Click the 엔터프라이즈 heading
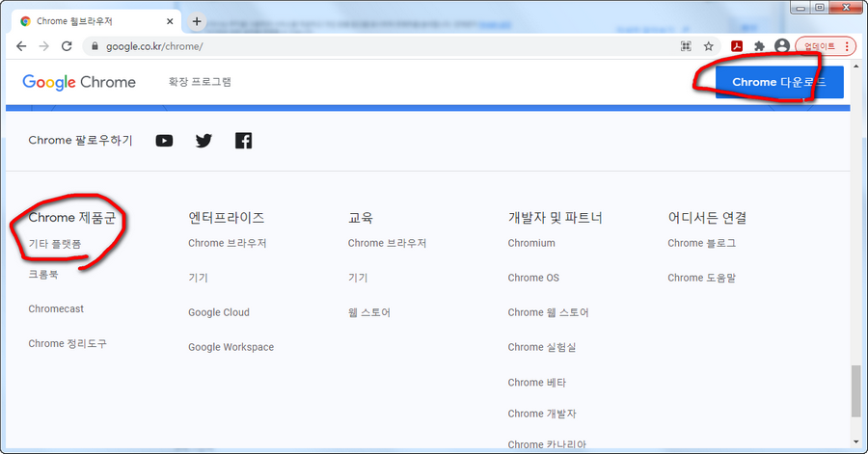The image size is (868, 454). (227, 217)
